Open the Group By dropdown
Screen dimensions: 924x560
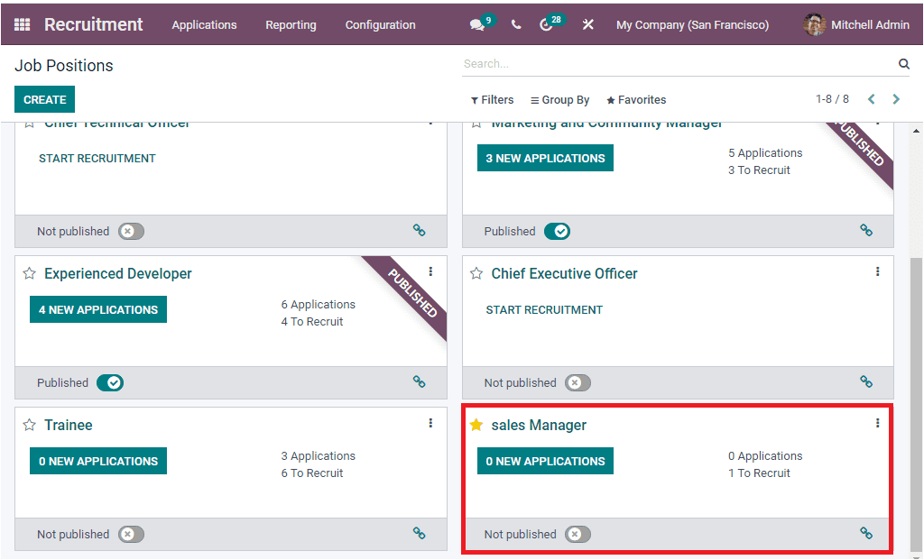pyautogui.click(x=559, y=100)
